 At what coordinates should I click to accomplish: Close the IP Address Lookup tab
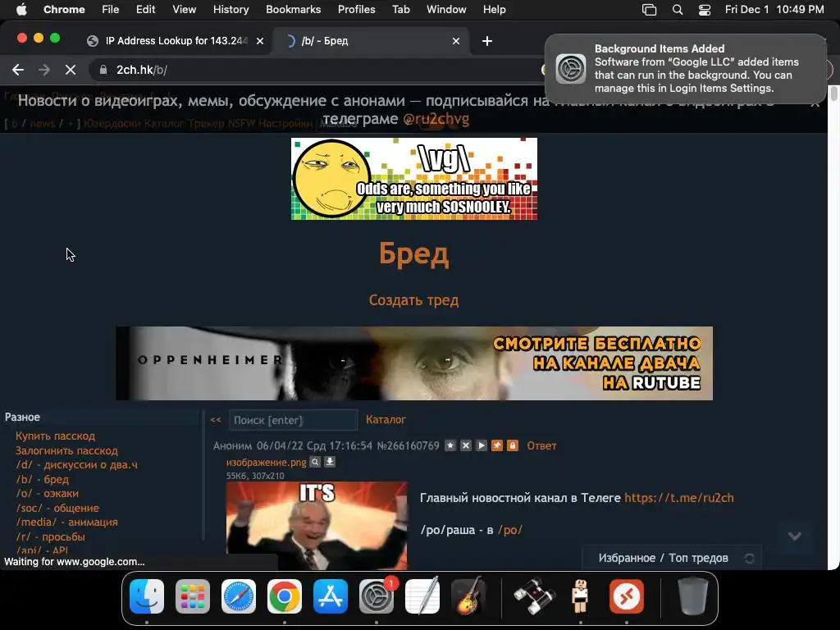coord(260,41)
